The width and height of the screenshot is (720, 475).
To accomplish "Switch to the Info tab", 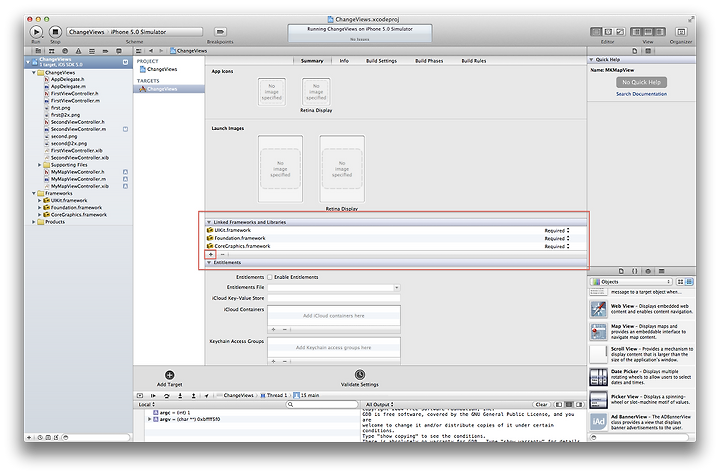I will coord(344,61).
